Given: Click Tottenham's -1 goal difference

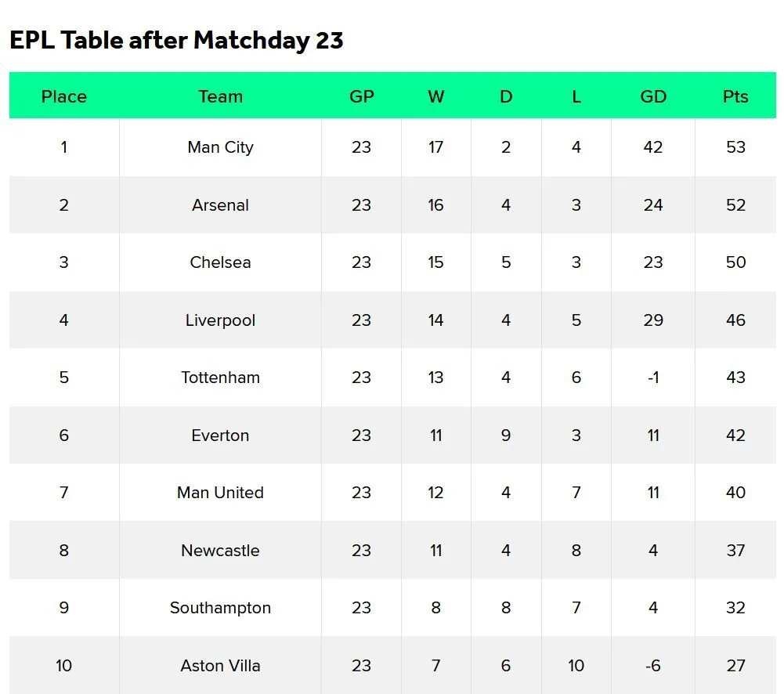Looking at the screenshot, I should click(x=653, y=378).
